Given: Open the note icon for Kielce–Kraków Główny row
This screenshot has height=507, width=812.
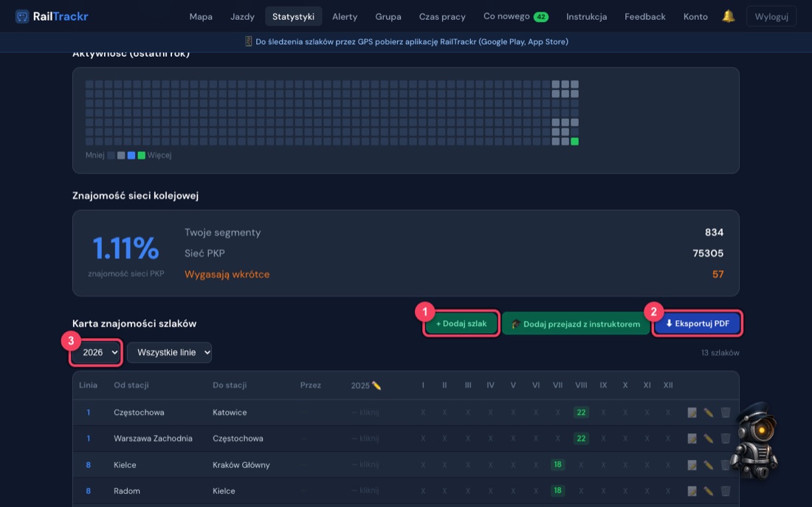Looking at the screenshot, I should point(692,465).
